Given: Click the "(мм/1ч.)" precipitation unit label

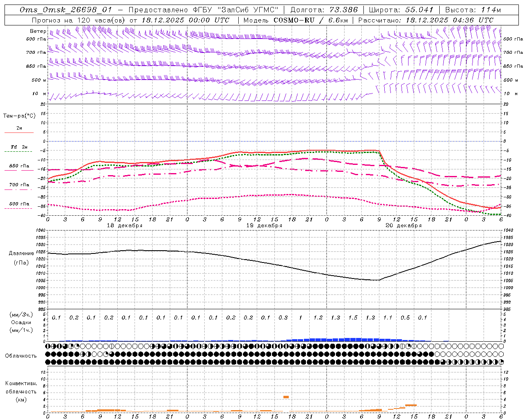Looking at the screenshot, I should point(21,330).
